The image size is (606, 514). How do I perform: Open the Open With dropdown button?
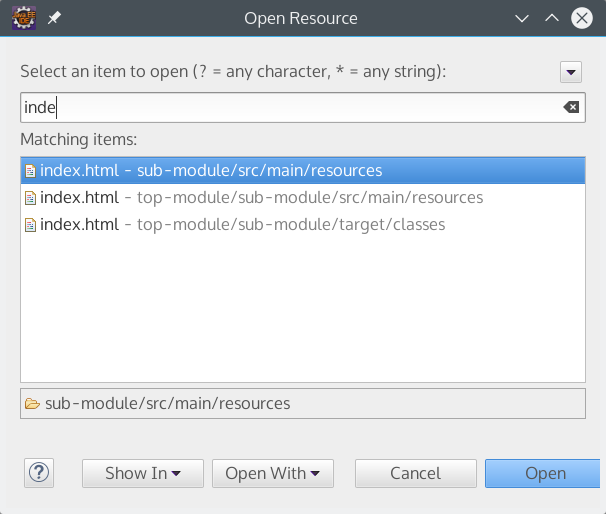pos(273,473)
